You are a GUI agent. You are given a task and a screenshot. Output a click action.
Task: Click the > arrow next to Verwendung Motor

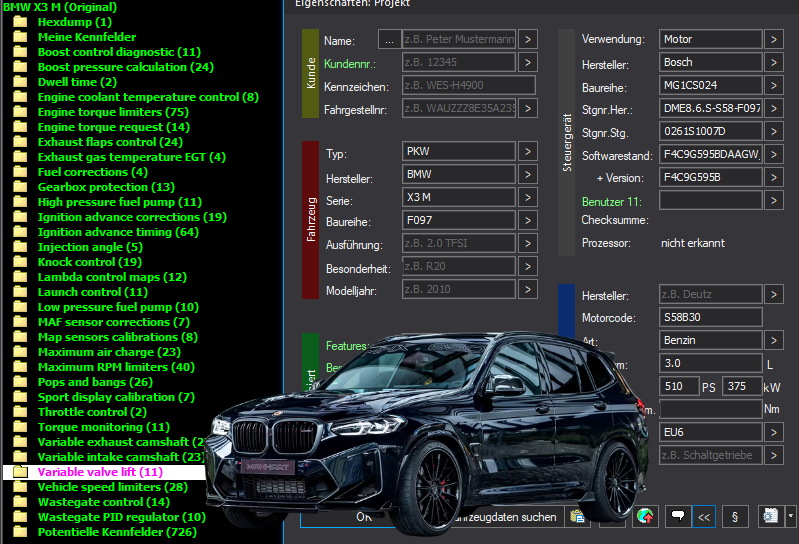click(774, 39)
